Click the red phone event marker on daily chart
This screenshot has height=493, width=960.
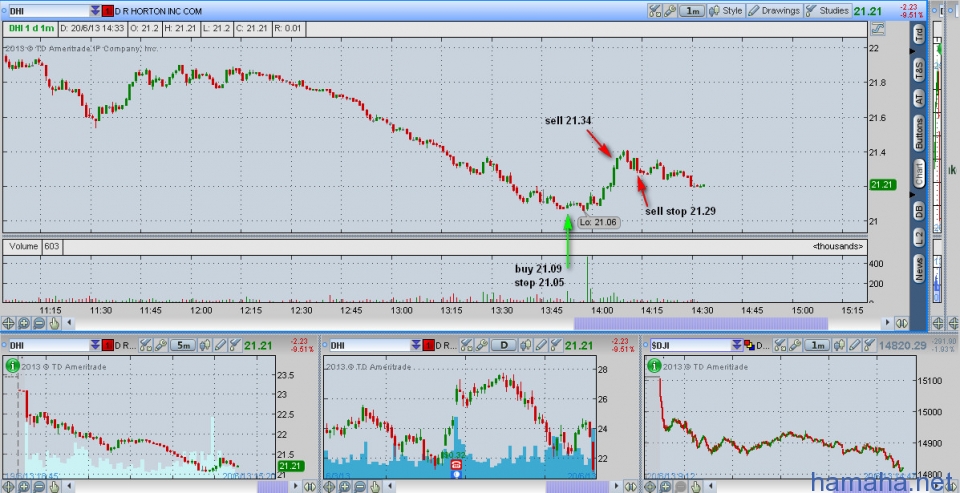point(456,464)
